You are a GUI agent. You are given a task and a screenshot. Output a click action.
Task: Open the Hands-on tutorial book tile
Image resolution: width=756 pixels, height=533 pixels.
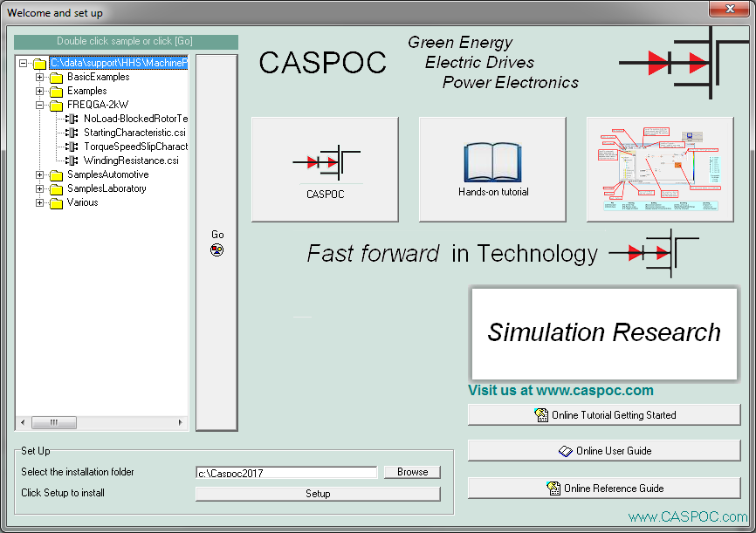pos(492,169)
